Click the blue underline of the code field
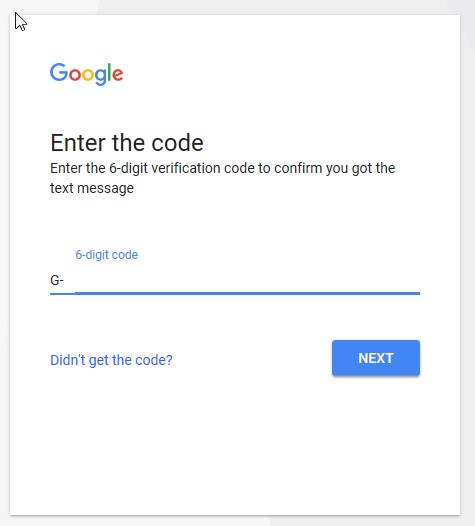Viewport: 475px width, 526px height. coord(235,293)
